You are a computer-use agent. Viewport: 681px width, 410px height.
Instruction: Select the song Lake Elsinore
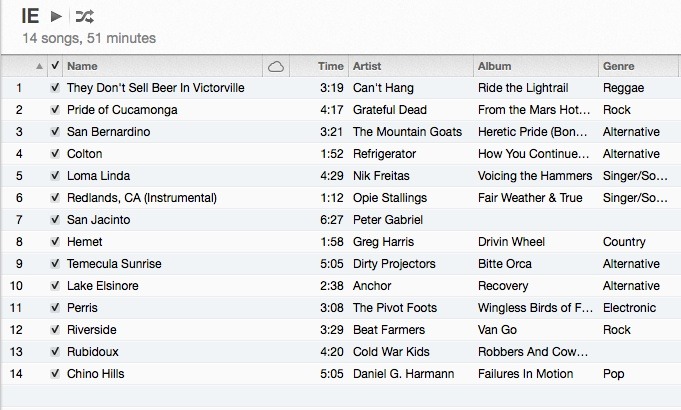(102, 286)
